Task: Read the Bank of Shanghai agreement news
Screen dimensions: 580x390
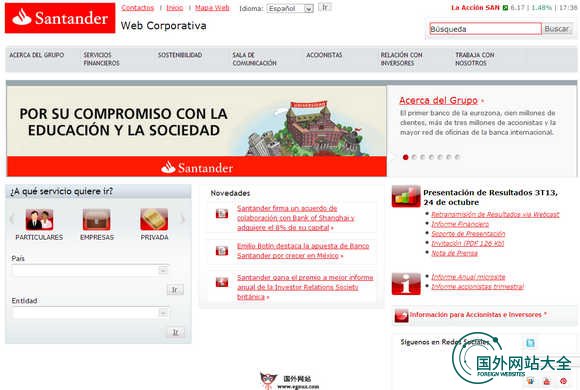Action: point(295,218)
